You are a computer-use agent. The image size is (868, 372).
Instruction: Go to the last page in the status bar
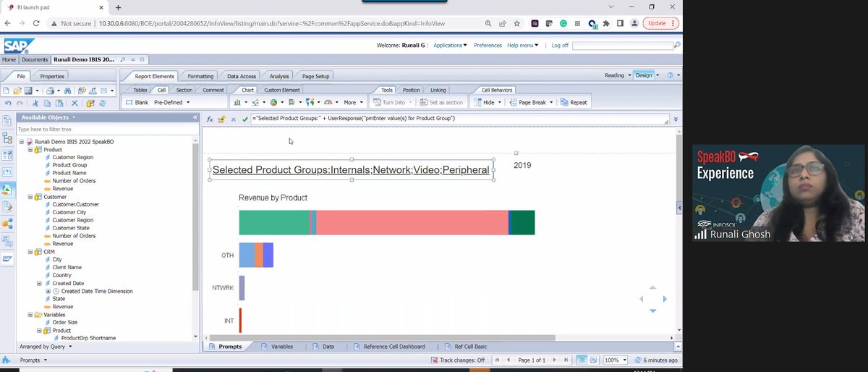point(566,360)
